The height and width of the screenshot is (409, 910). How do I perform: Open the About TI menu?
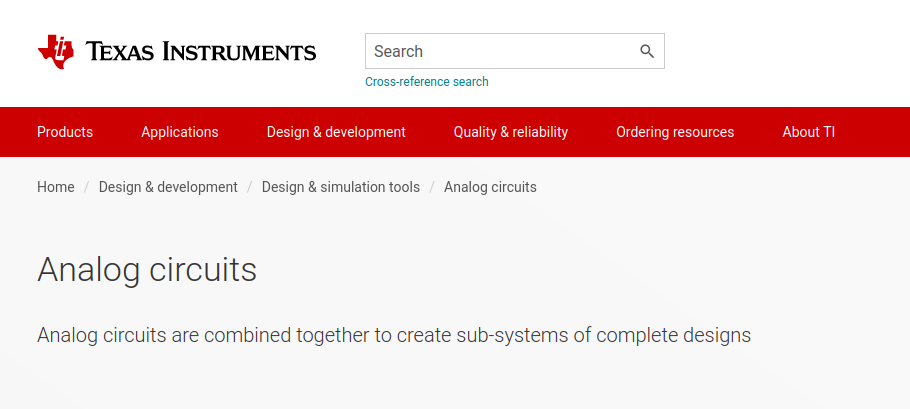[808, 132]
